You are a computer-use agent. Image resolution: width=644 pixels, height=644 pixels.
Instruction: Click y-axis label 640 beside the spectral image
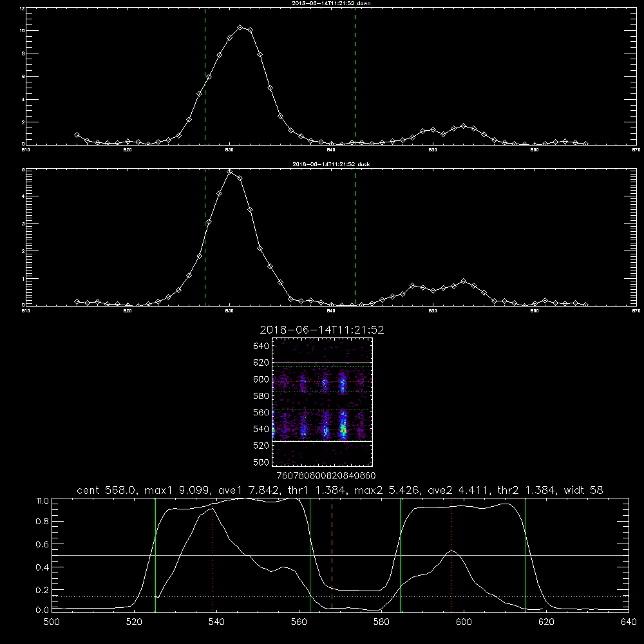pos(261,346)
